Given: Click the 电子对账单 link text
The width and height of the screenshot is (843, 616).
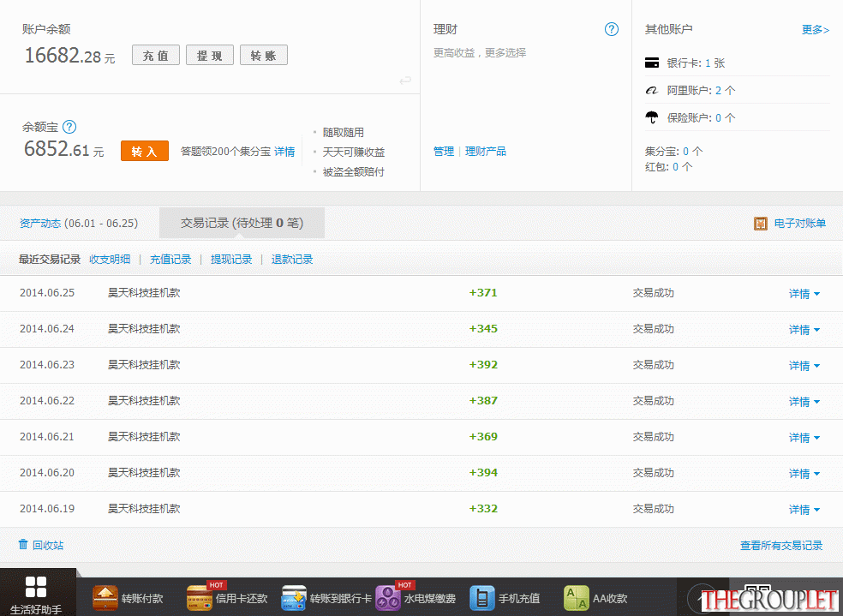Looking at the screenshot, I should tap(800, 223).
